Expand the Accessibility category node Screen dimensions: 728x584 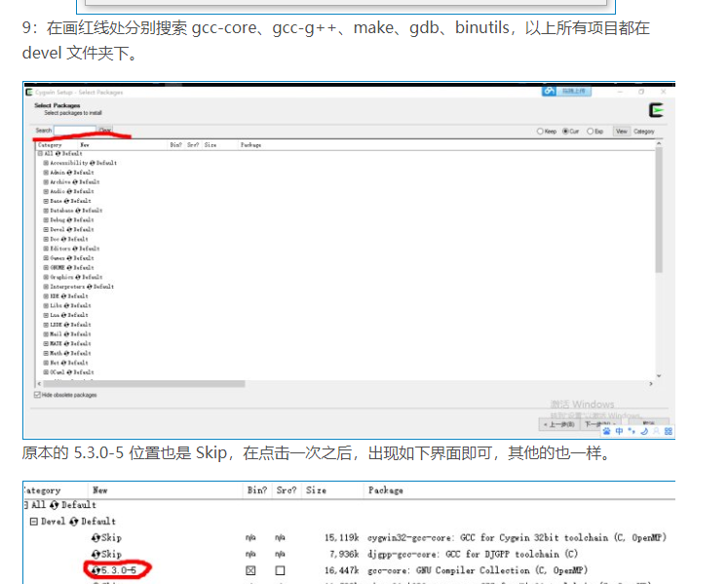click(46, 163)
